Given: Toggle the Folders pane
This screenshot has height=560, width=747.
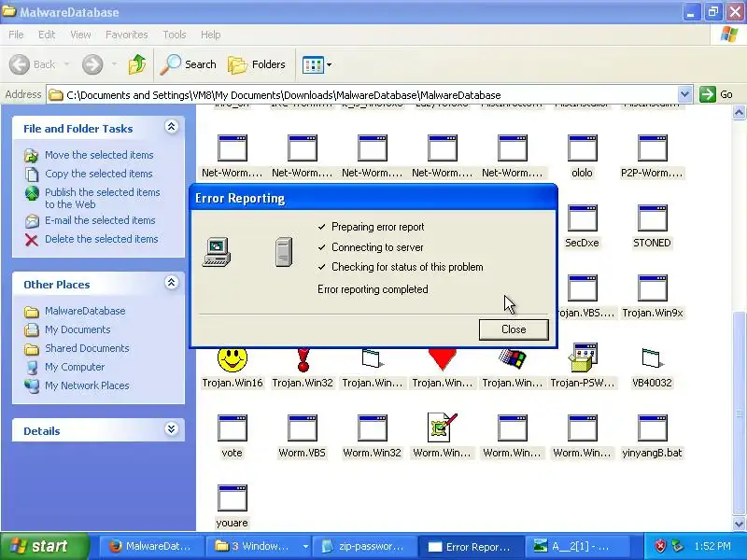Looking at the screenshot, I should tap(257, 64).
